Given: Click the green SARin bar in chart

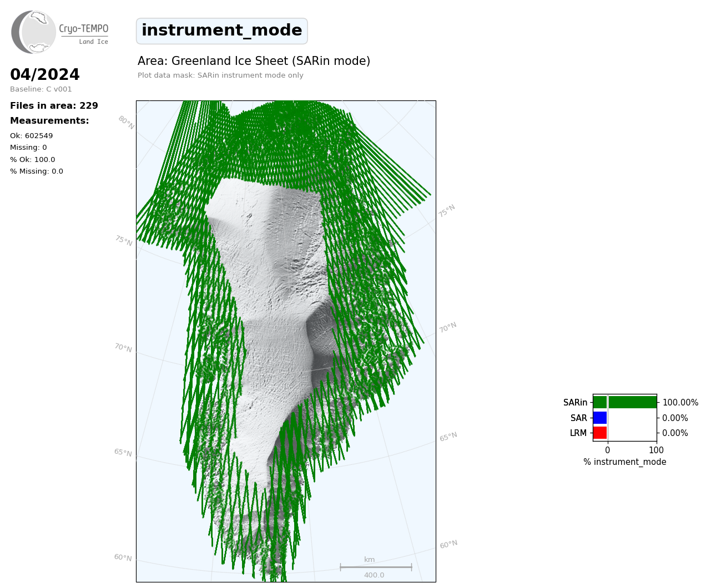Looking at the screenshot, I should (x=625, y=402).
